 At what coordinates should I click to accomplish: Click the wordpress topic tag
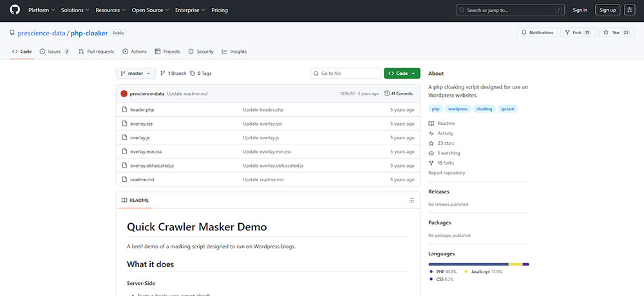click(458, 109)
